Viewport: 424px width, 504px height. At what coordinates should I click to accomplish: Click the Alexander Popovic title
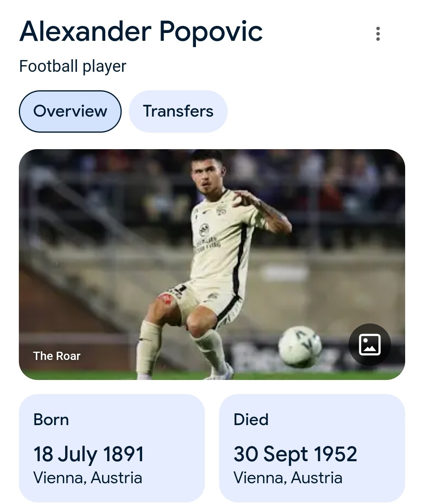(141, 31)
